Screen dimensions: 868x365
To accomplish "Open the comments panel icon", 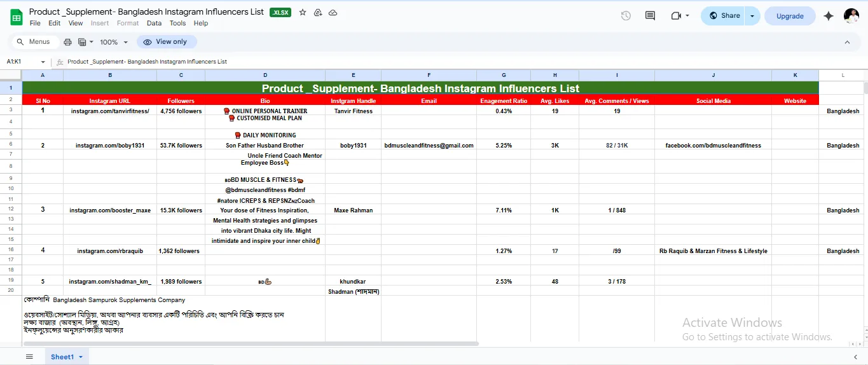I will point(650,16).
